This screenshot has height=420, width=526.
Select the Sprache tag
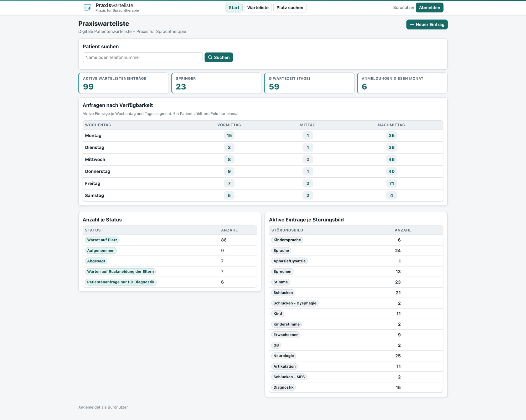281,251
